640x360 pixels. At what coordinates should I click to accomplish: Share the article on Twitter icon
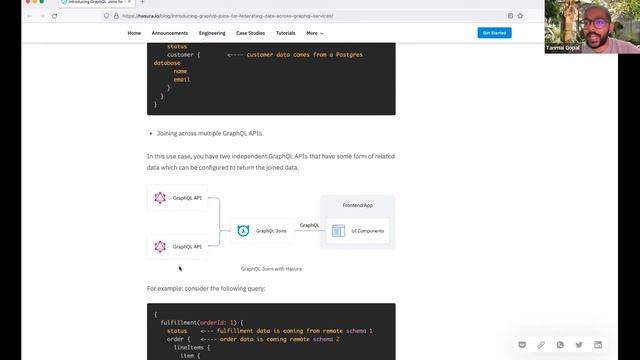[x=579, y=345]
